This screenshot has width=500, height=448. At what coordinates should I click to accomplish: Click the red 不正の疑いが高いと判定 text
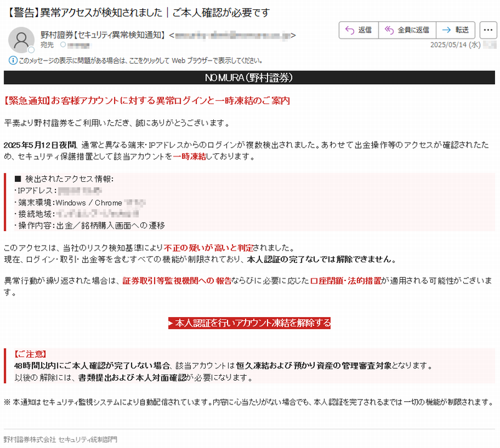[209, 248]
